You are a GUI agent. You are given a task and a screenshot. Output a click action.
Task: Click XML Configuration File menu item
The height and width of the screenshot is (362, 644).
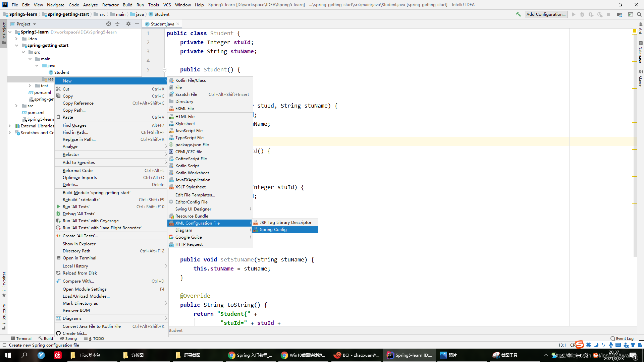point(198,223)
